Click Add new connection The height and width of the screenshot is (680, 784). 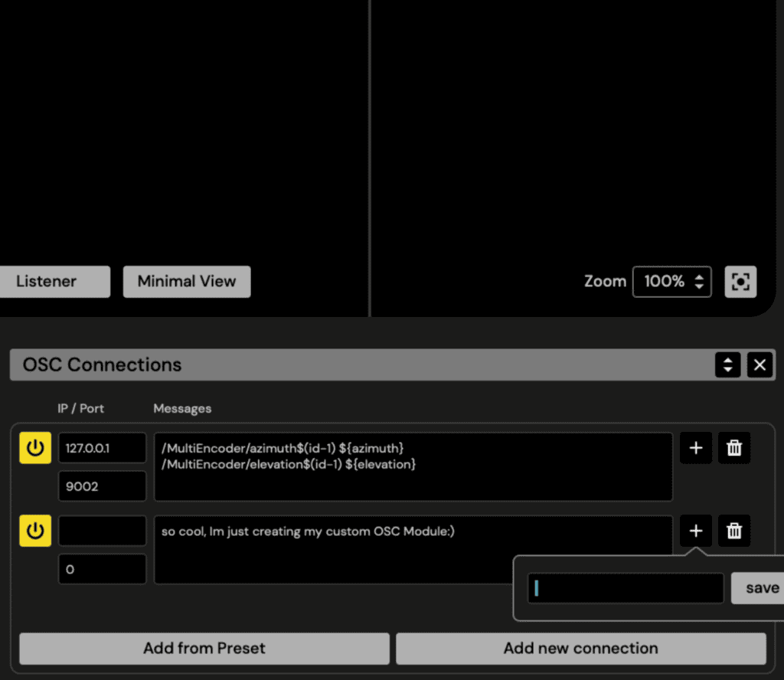tap(580, 649)
